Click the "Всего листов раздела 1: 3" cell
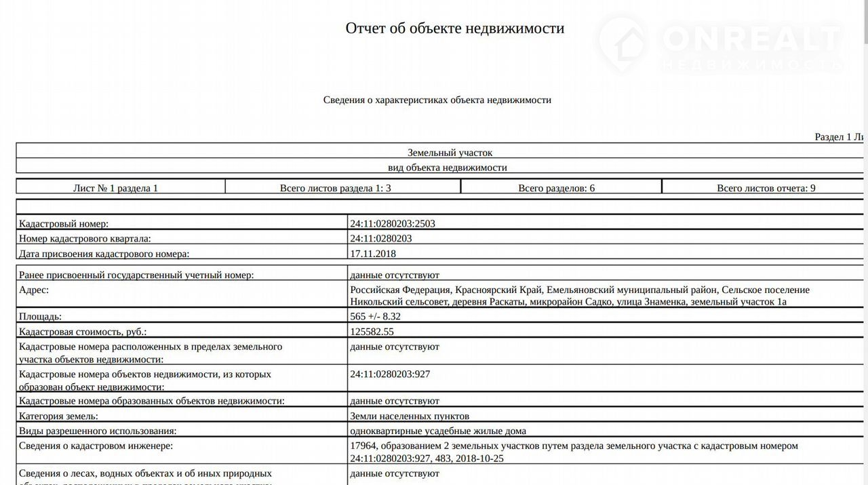Screen dimensions: 868x485 pyautogui.click(x=335, y=188)
